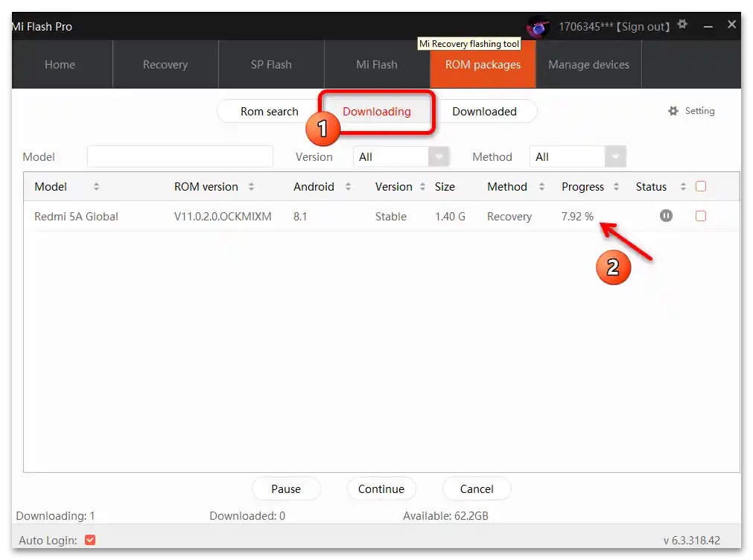The height and width of the screenshot is (560, 753).
Task: Sort by the Progress column arrows
Action: pyautogui.click(x=616, y=187)
